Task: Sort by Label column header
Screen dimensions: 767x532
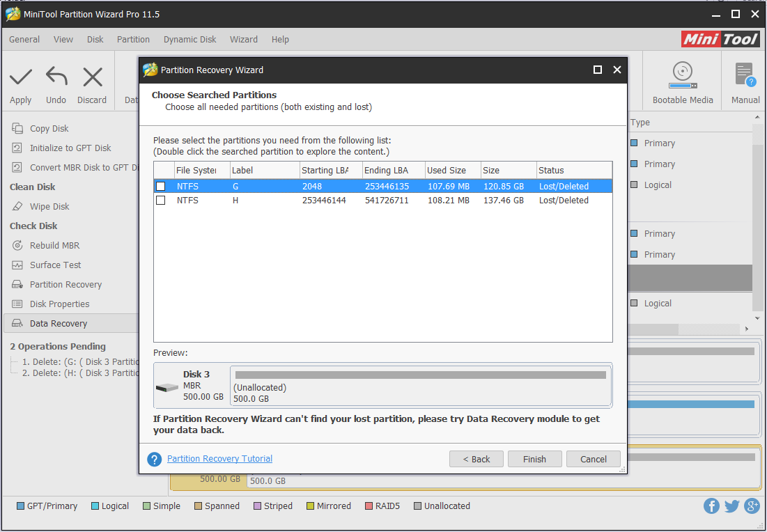Action: click(x=265, y=170)
